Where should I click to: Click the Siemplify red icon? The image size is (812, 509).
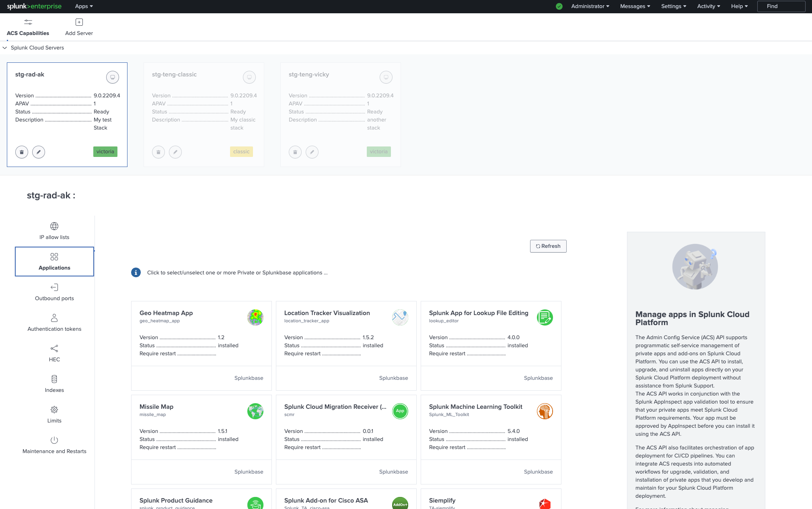[x=545, y=503]
